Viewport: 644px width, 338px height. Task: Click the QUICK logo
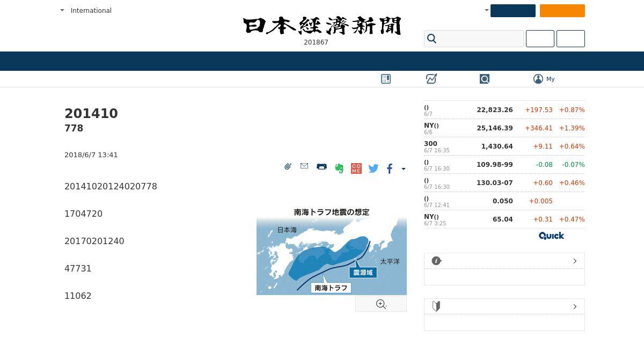(552, 236)
